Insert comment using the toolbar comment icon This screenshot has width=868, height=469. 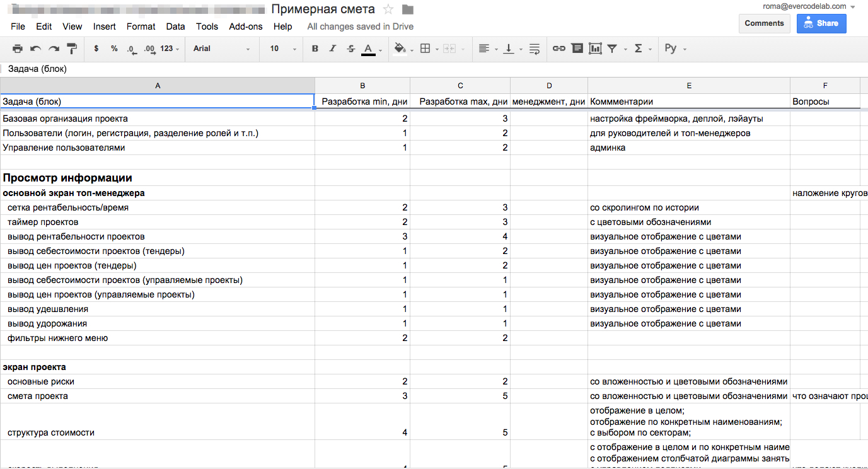577,49
